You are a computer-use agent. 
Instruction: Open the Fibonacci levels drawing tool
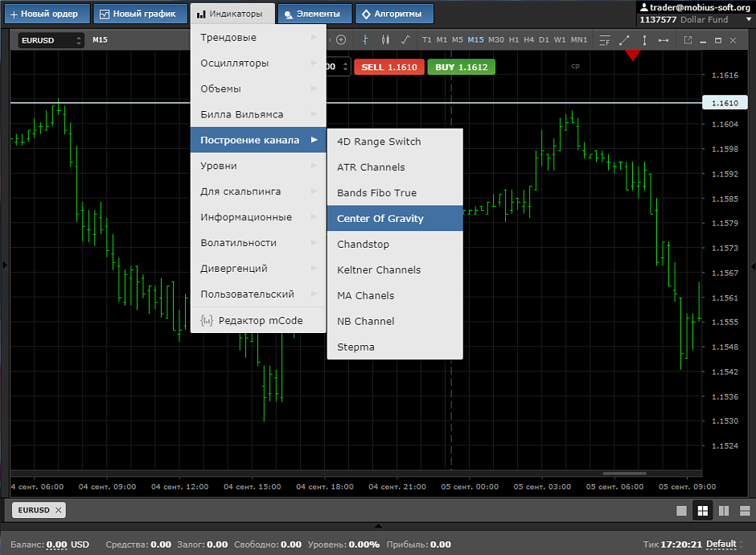(x=605, y=40)
